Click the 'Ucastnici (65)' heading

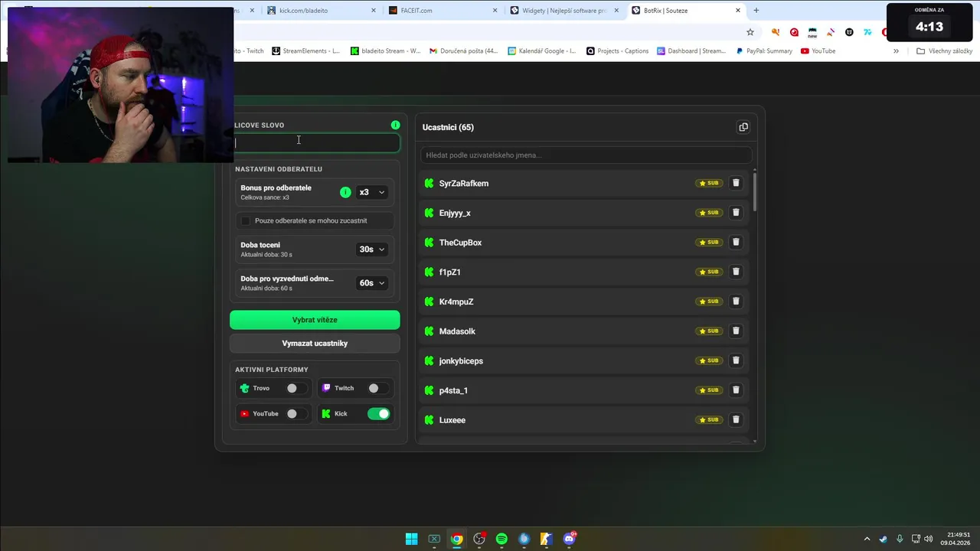click(x=448, y=127)
